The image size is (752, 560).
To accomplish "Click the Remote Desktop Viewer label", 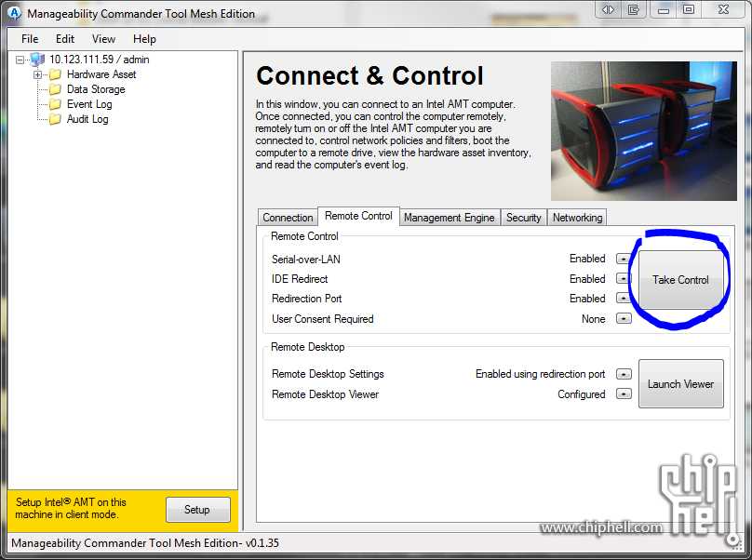I will (x=325, y=394).
